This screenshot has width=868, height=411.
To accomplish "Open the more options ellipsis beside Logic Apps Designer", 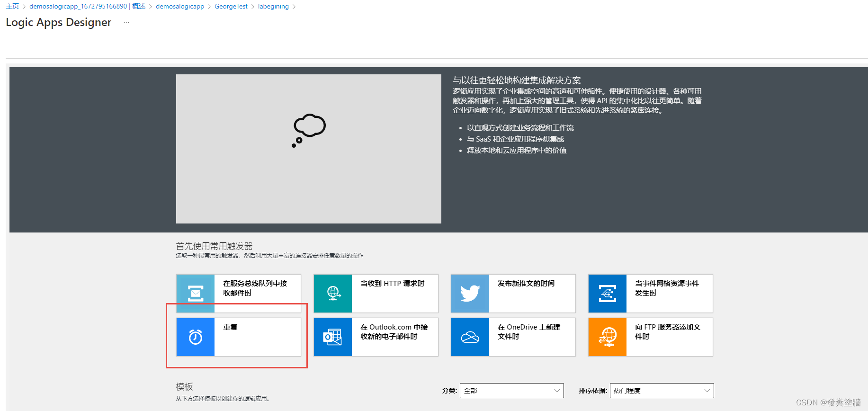I will (126, 22).
